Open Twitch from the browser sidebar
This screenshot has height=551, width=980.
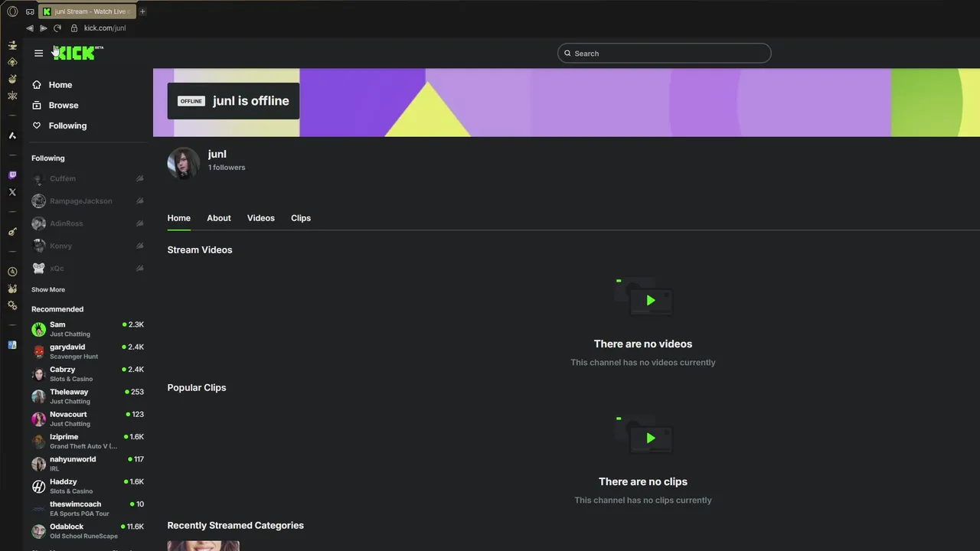12,175
